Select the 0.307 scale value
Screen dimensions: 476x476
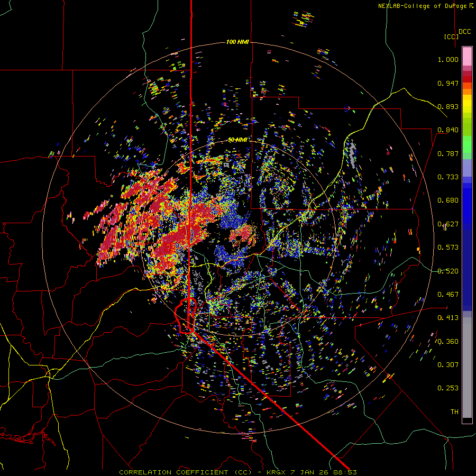coord(448,365)
